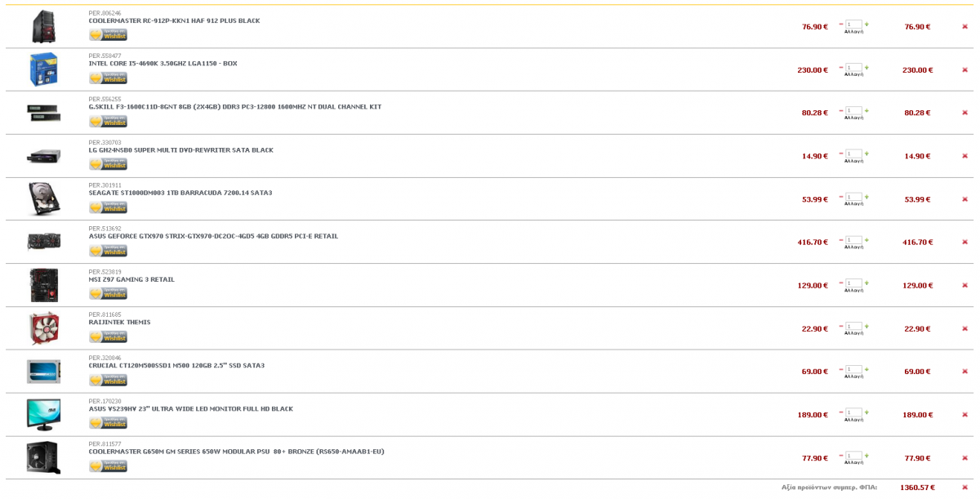Delete Seagate 1TB Barracuda from cart
The width and height of the screenshot is (980, 499).
pos(964,199)
